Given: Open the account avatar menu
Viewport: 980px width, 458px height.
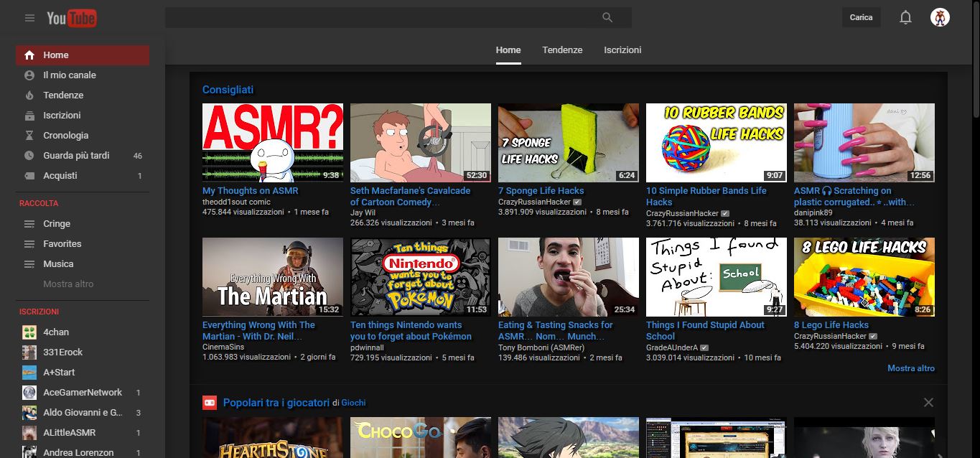Looking at the screenshot, I should [940, 18].
